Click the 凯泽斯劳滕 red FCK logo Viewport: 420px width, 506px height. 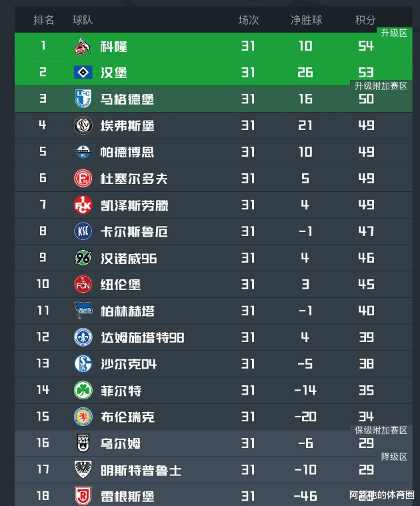83,205
